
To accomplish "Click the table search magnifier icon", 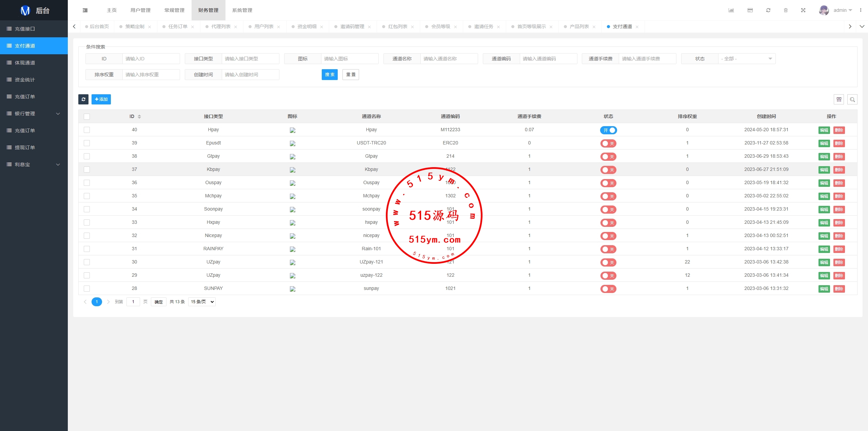I will (x=852, y=99).
